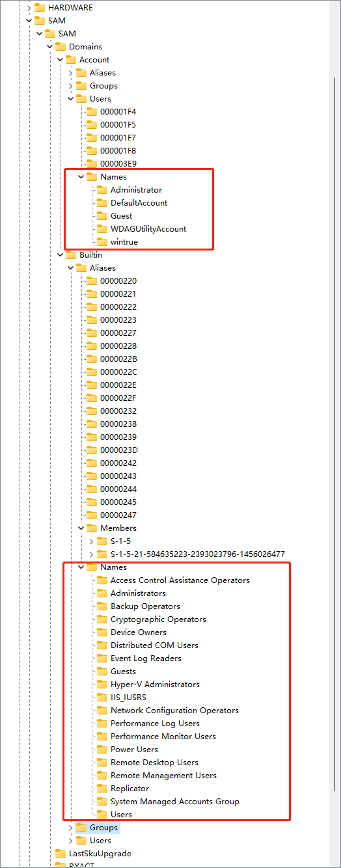
Task: Collapse the Account key
Action: point(60,60)
